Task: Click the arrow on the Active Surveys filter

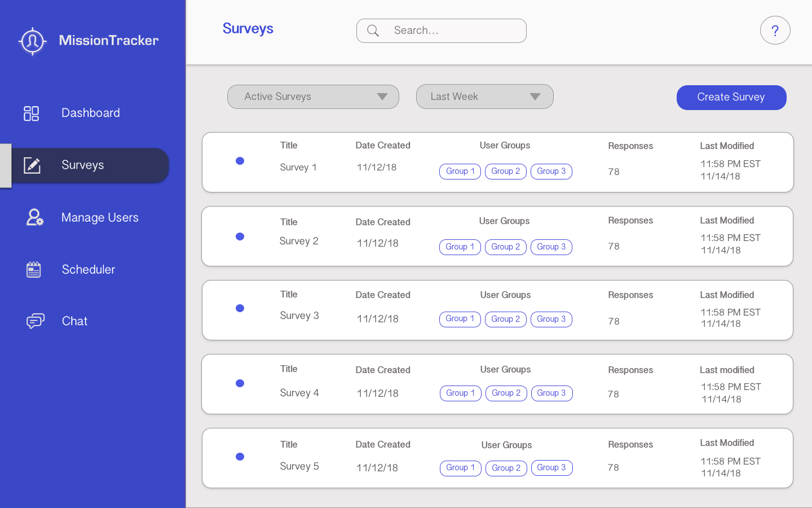Action: click(382, 97)
